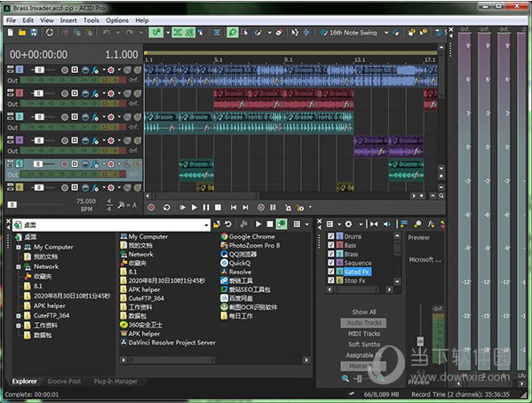This screenshot has height=403, width=532.
Task: Click the mixer Insert FX icon
Action: point(431,225)
